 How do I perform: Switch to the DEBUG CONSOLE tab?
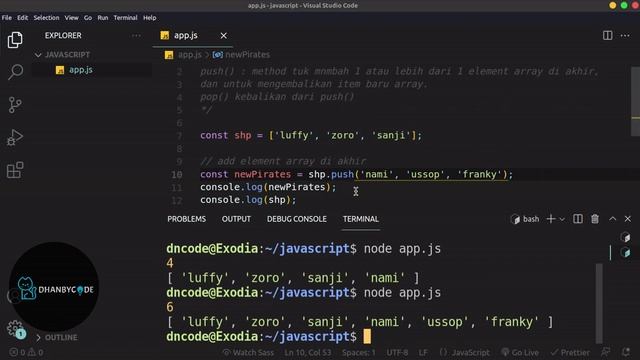297,219
